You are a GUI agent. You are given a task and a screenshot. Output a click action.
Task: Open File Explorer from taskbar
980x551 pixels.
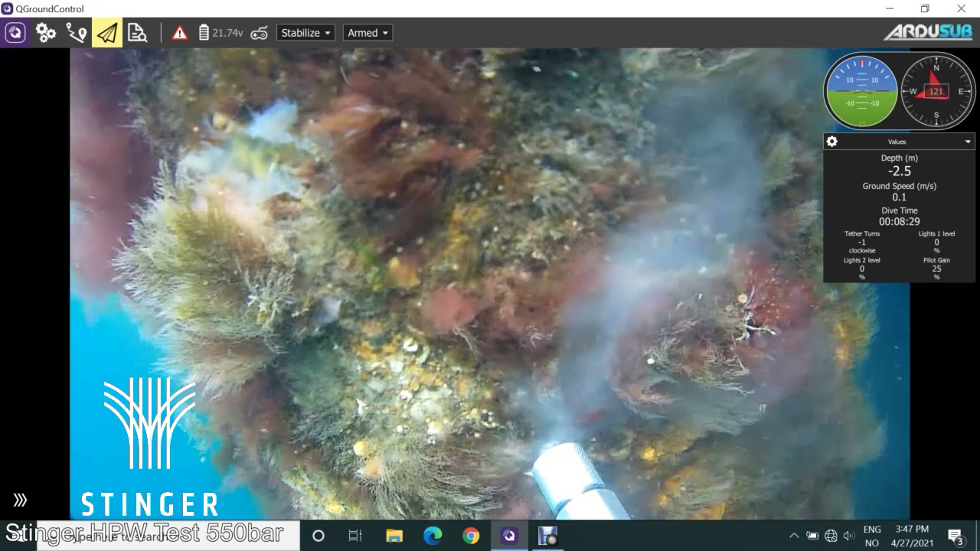(x=394, y=536)
